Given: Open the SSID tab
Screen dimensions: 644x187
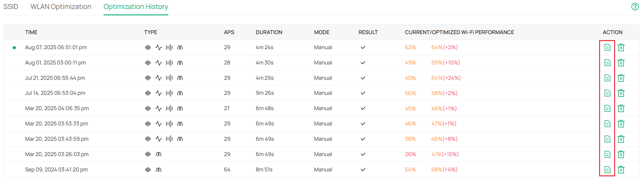Looking at the screenshot, I should pyautogui.click(x=11, y=6).
